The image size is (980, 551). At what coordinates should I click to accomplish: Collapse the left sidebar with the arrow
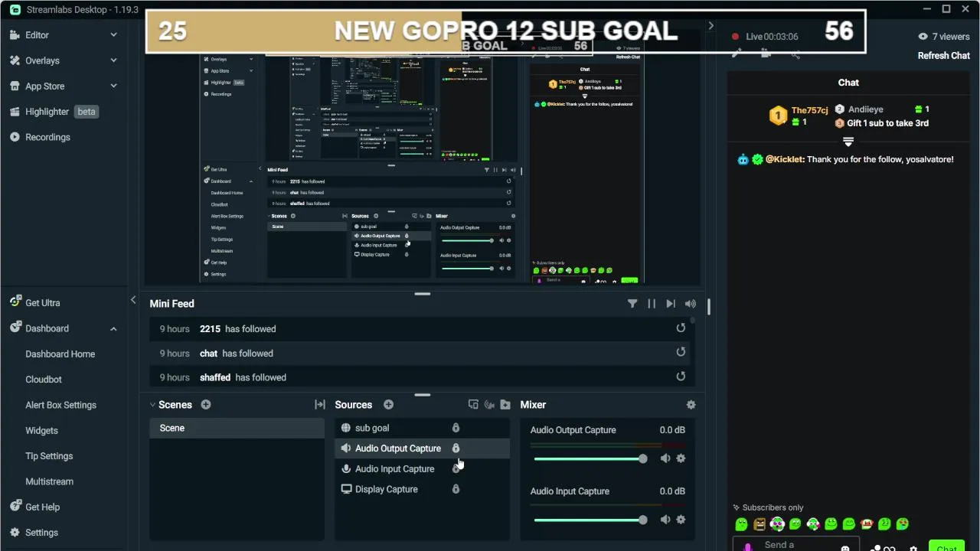click(x=133, y=300)
